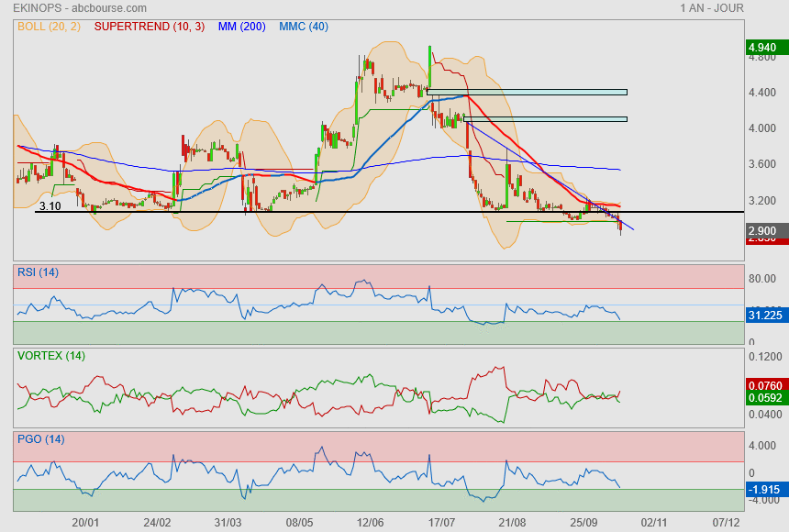Click the 4.940 green price tag

[763, 47]
